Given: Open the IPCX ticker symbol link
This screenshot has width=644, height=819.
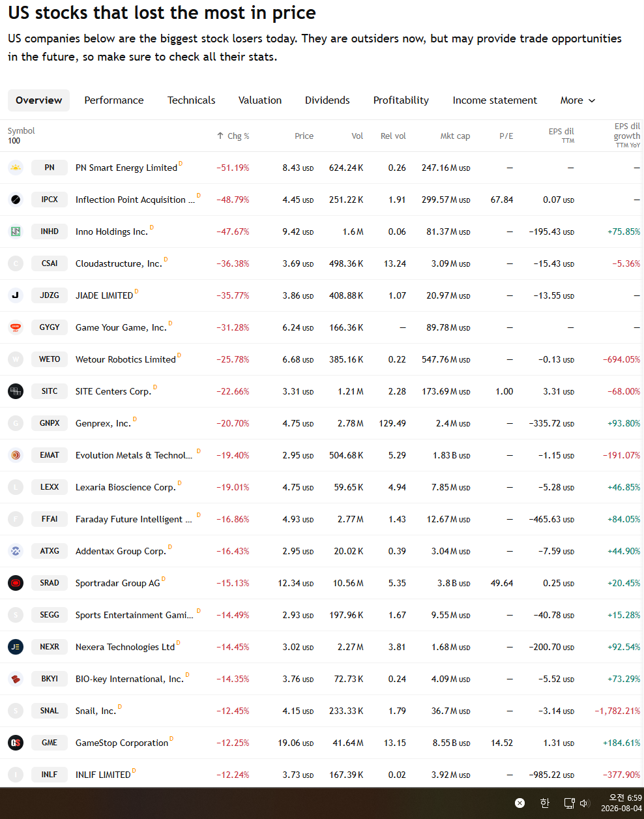Looking at the screenshot, I should [50, 200].
